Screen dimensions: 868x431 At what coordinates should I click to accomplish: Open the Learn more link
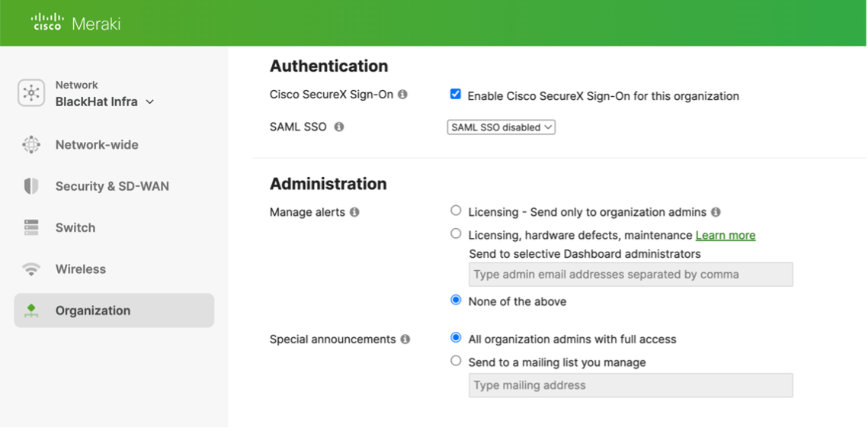point(725,236)
